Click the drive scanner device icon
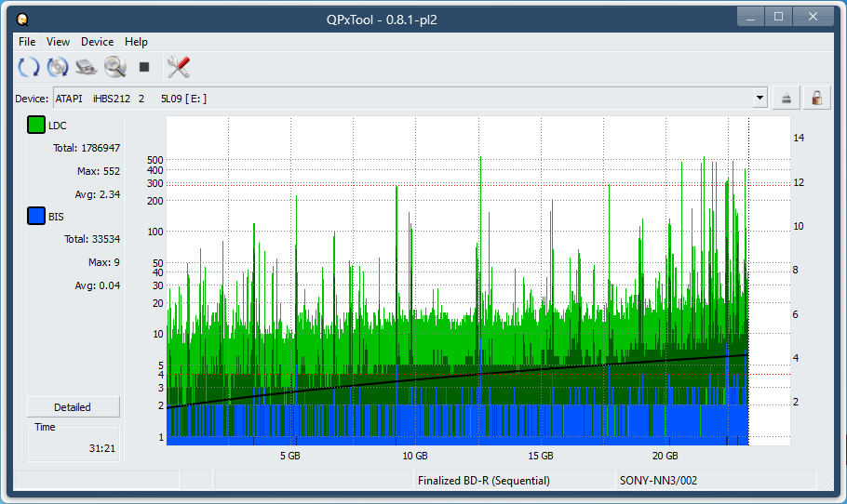 pyautogui.click(x=86, y=67)
